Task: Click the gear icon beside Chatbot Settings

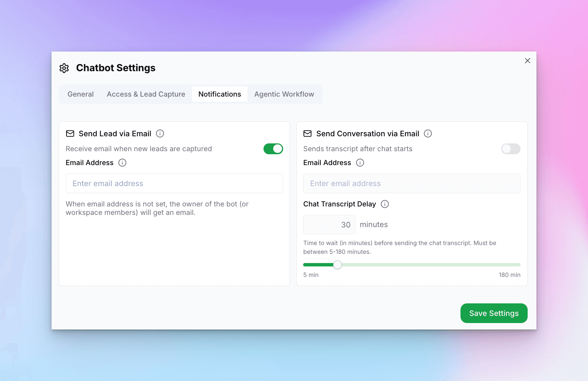Action: pyautogui.click(x=64, y=68)
